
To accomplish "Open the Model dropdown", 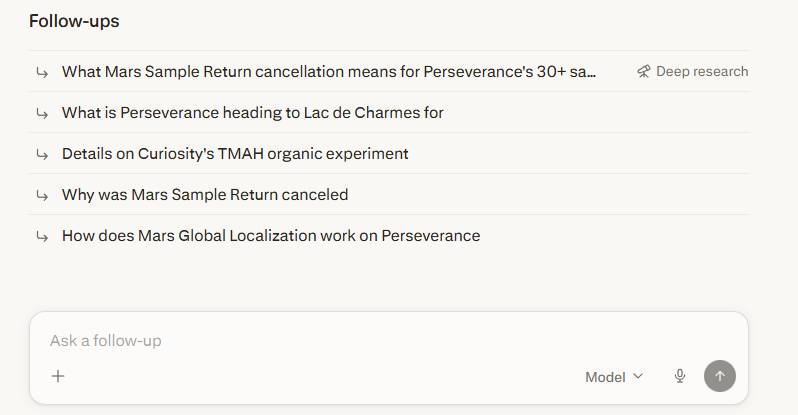I will coord(614,377).
